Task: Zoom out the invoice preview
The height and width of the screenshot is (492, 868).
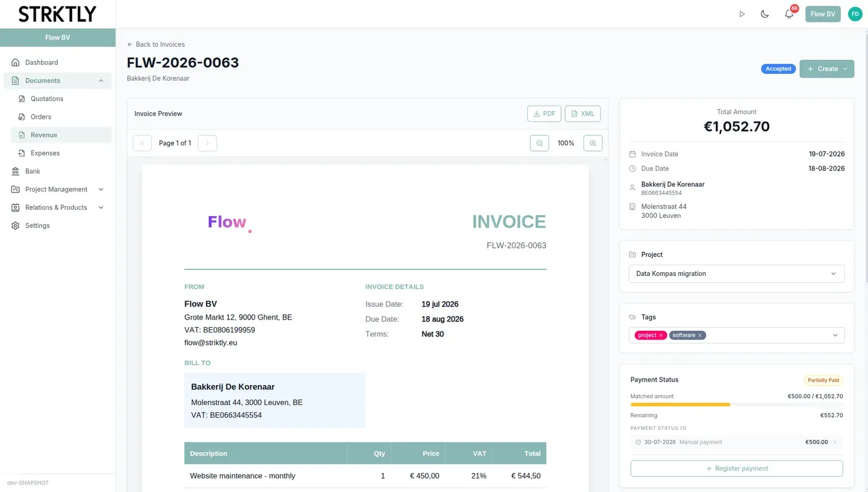Action: coord(539,143)
